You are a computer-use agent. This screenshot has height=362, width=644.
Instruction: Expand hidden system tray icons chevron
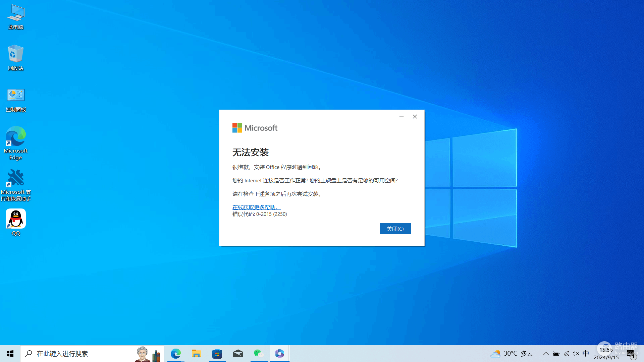click(x=546, y=354)
